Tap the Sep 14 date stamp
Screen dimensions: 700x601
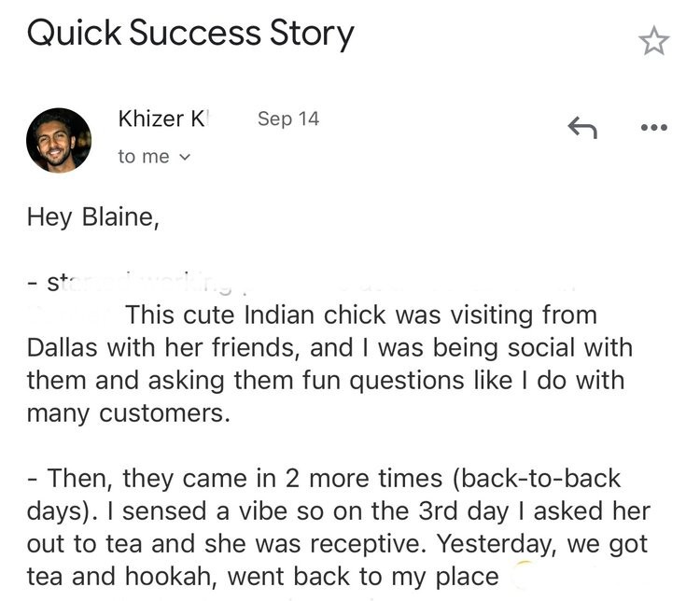tap(288, 119)
